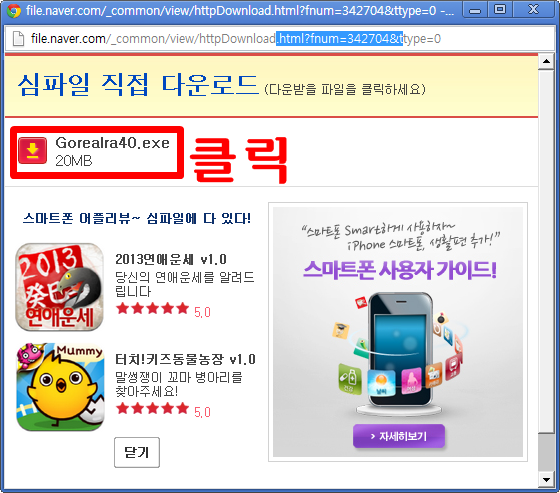Click the scrollbar down arrow

[546, 479]
